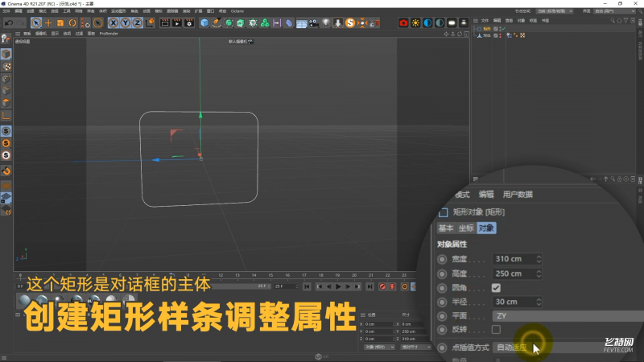Switch to the 基本 tab
Screen dimensions: 644x362
446,228
